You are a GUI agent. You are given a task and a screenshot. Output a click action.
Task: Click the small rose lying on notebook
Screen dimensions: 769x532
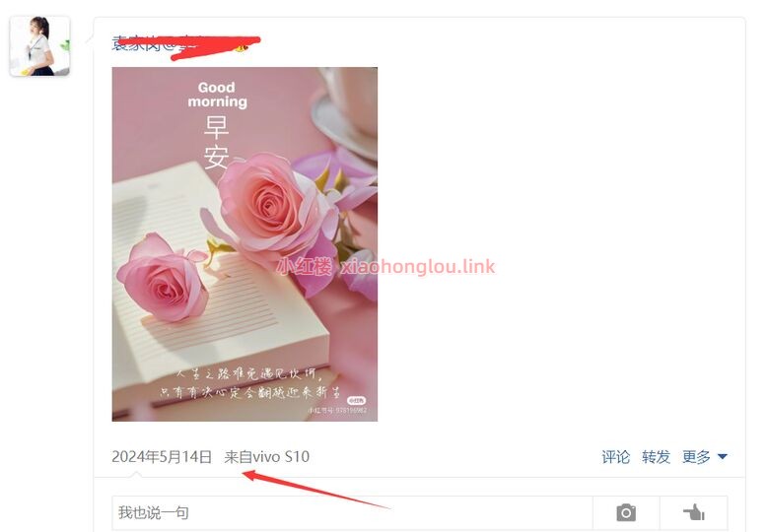tap(163, 277)
